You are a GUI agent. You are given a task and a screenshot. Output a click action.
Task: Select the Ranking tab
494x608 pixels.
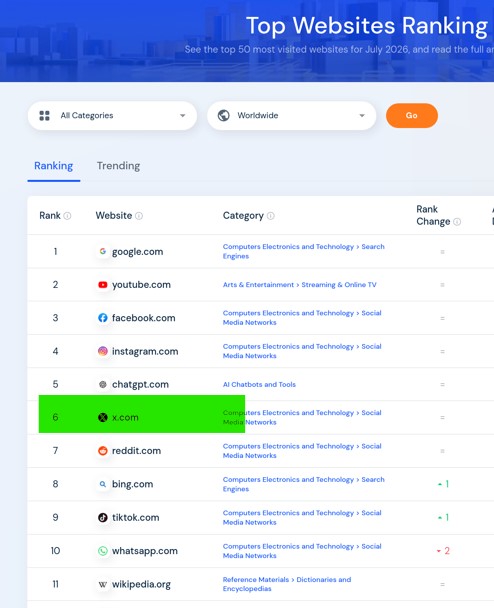tap(54, 166)
